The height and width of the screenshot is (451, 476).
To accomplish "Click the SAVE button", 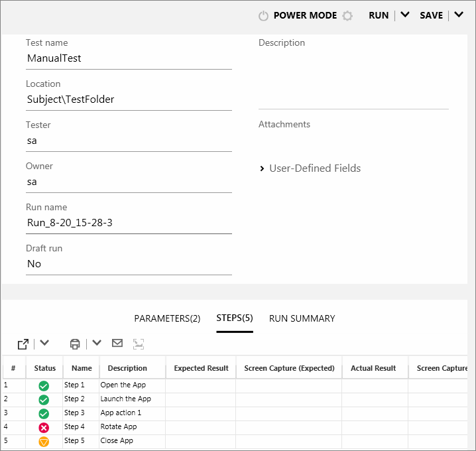I will pyautogui.click(x=431, y=15).
